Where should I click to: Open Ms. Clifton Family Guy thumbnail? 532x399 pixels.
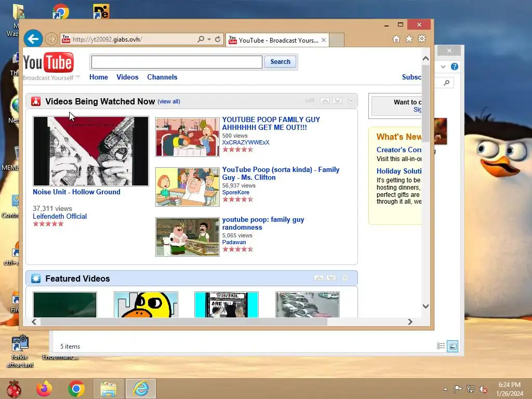click(187, 187)
